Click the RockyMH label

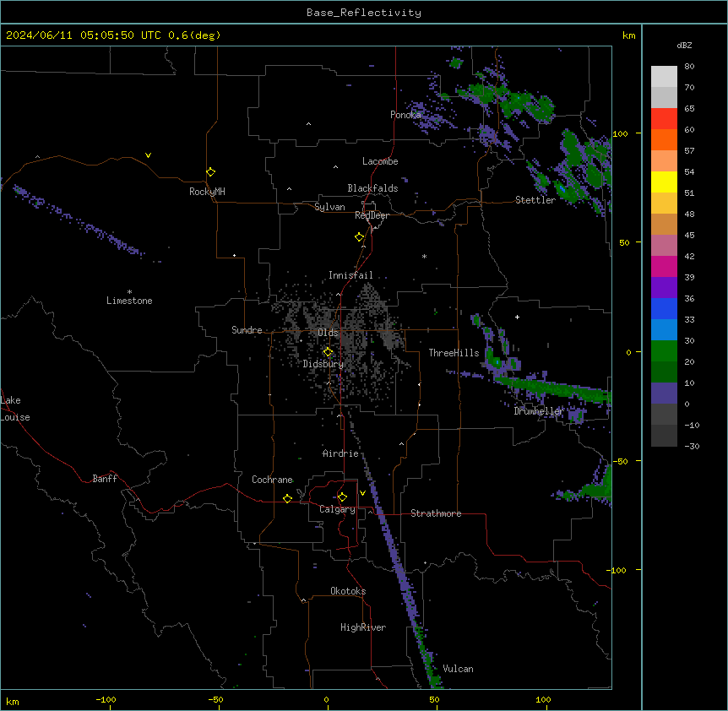[207, 192]
